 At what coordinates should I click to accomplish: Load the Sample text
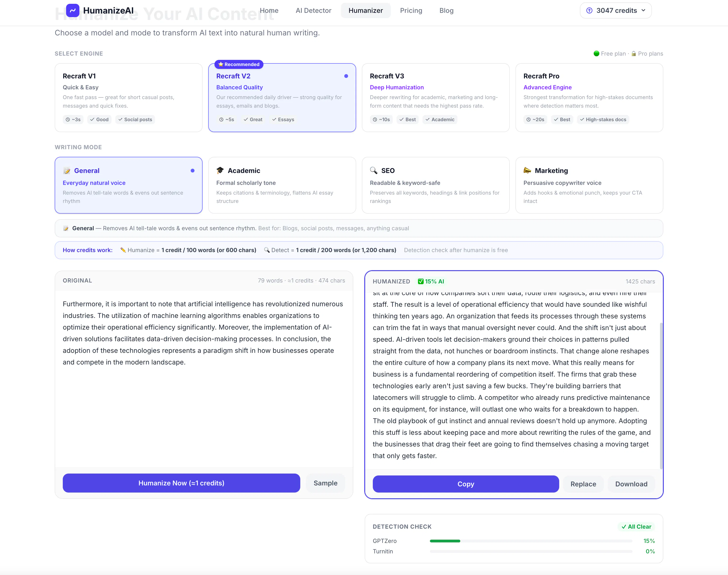[325, 483]
